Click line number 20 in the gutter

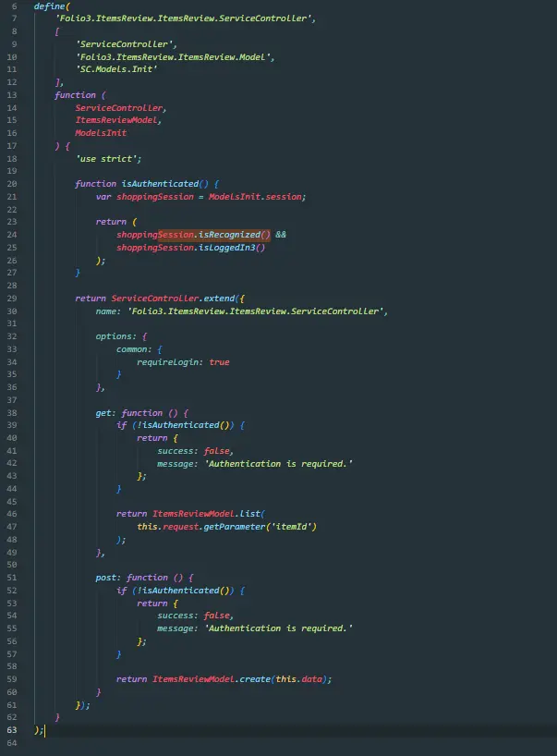click(12, 184)
